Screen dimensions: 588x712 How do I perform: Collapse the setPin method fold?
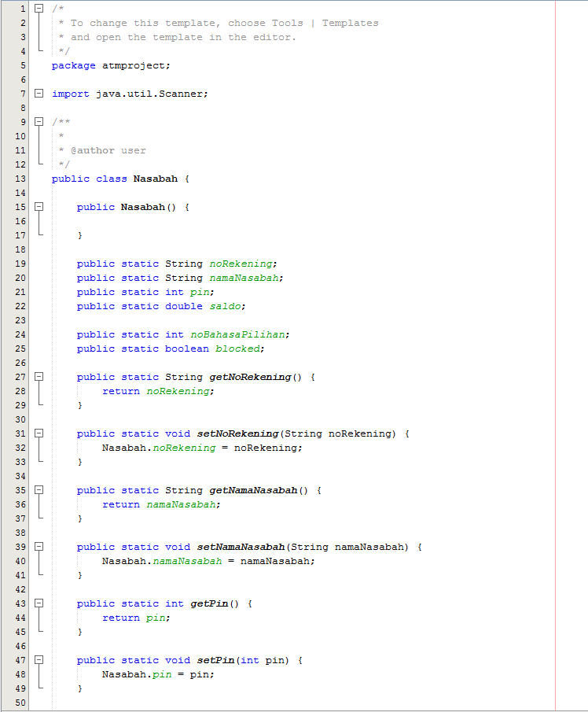coord(39,660)
